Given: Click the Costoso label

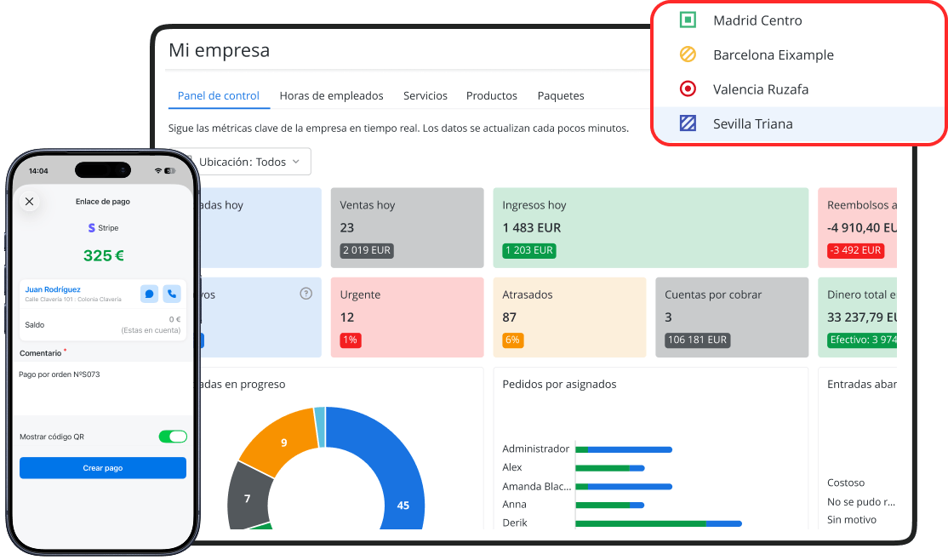Looking at the screenshot, I should coord(846,483).
